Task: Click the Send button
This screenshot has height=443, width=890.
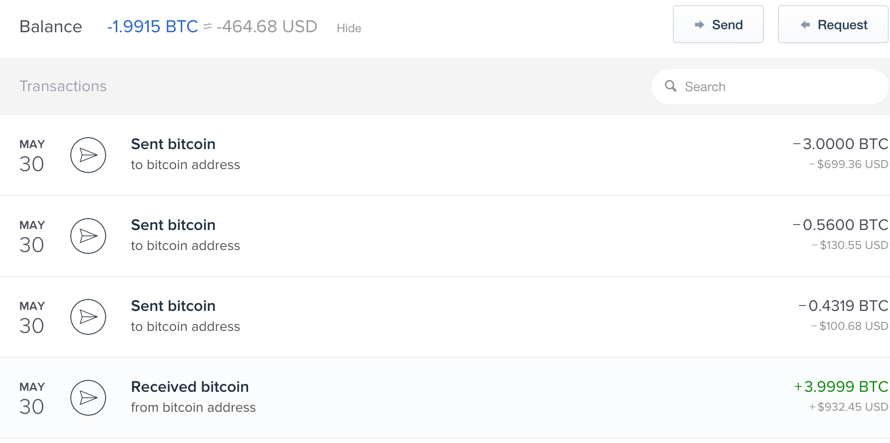Action: pyautogui.click(x=718, y=24)
